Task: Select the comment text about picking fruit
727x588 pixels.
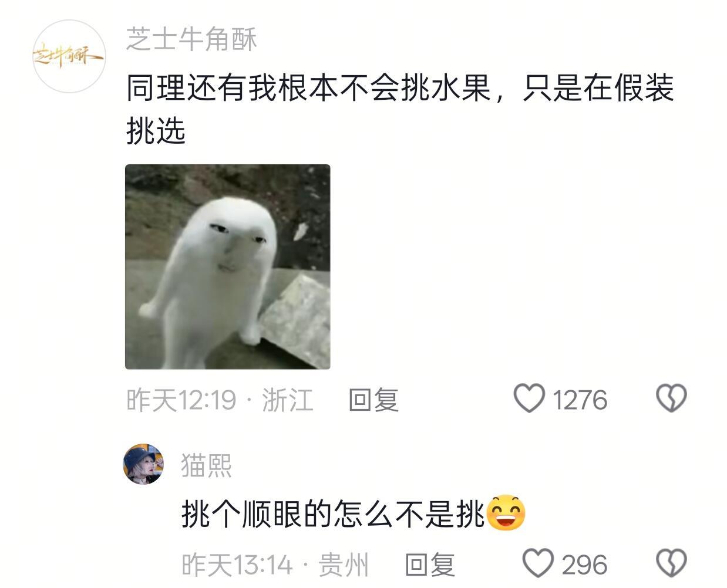Action: [x=400, y=109]
